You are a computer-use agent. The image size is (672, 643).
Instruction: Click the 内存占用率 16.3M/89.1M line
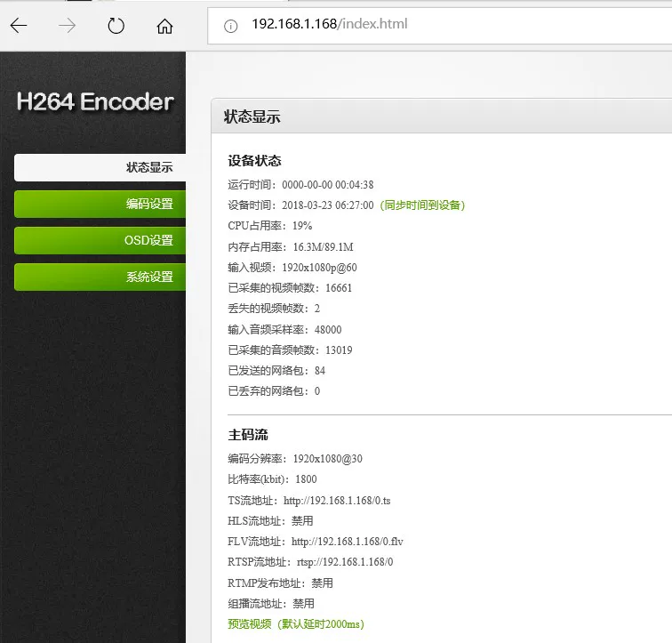pyautogui.click(x=290, y=247)
